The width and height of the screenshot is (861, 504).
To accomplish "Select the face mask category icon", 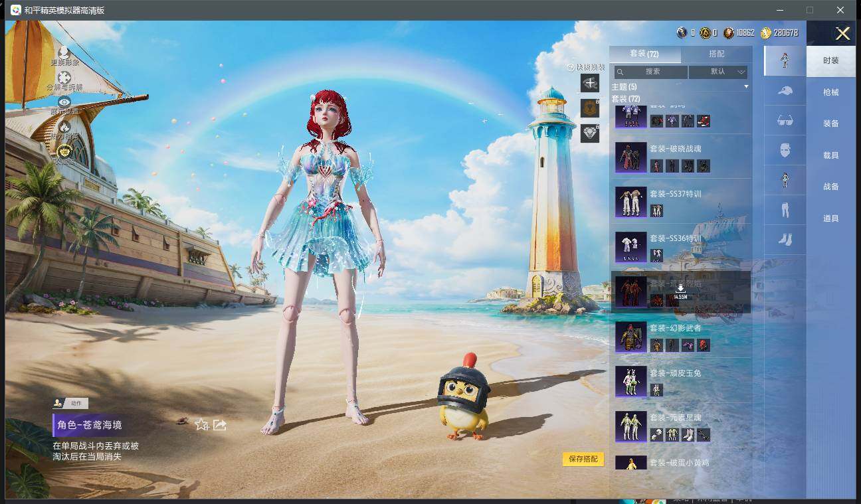I will point(785,150).
